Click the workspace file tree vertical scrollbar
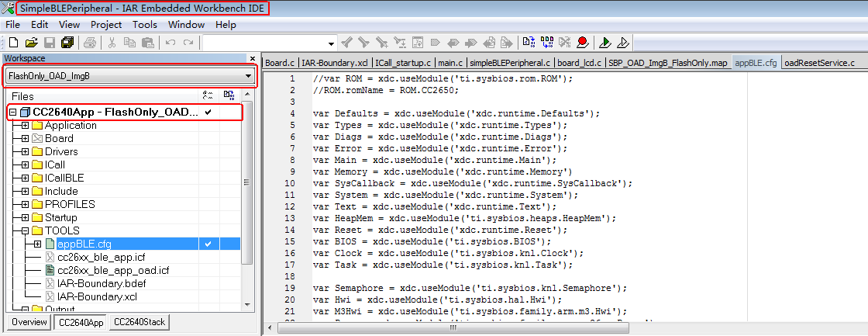This screenshot has width=868, height=336. pos(247,182)
